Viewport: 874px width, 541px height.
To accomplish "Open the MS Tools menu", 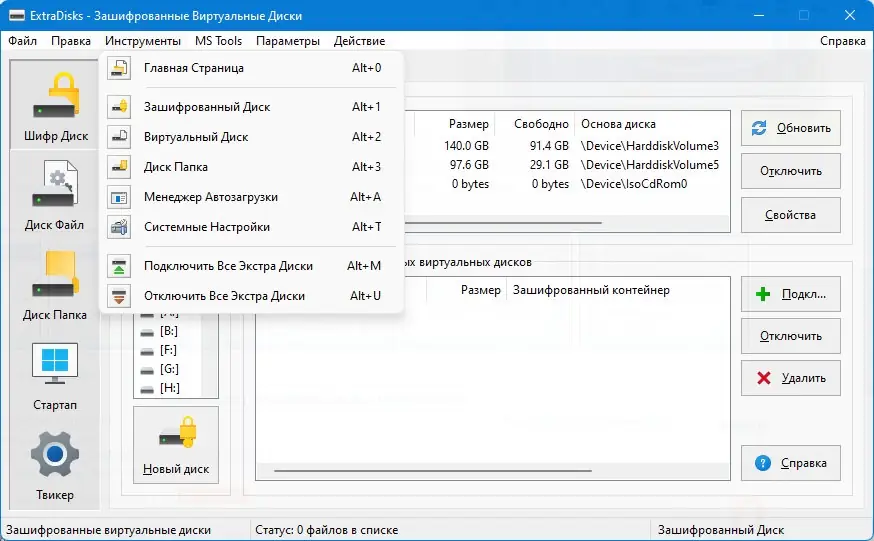I will coord(218,41).
